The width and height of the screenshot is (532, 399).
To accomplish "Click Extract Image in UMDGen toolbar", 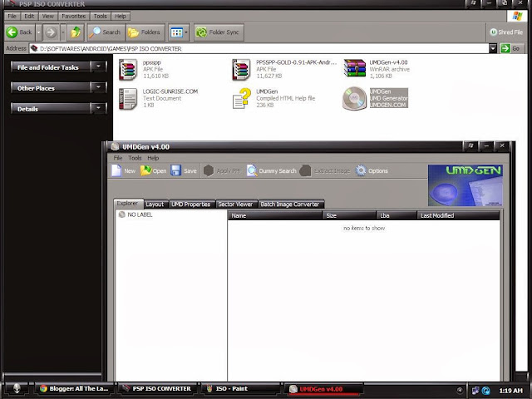I will (x=325, y=170).
